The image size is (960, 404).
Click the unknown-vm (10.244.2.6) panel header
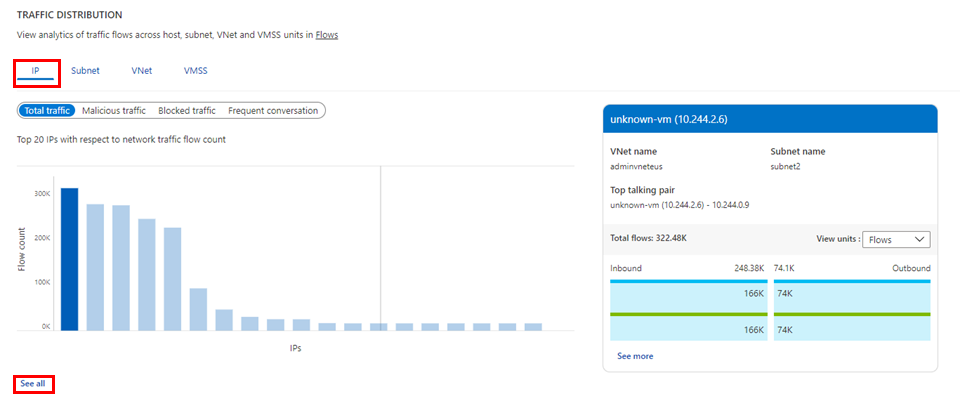(770, 118)
